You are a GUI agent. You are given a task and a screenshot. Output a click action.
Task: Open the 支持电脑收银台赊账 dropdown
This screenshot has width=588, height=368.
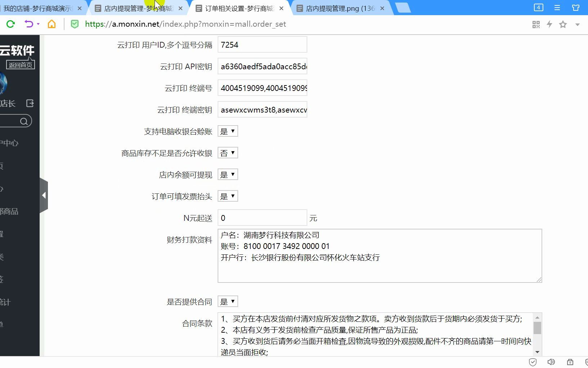pos(228,131)
